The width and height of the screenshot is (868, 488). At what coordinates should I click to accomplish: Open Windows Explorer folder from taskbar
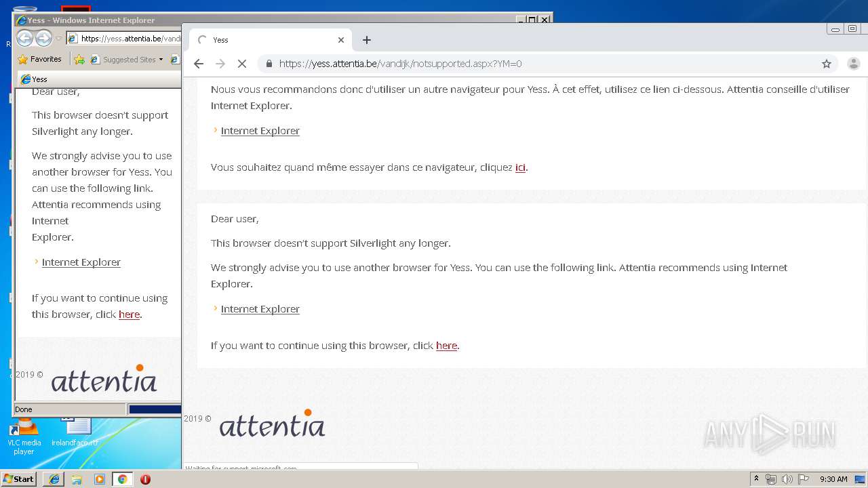coord(77,479)
